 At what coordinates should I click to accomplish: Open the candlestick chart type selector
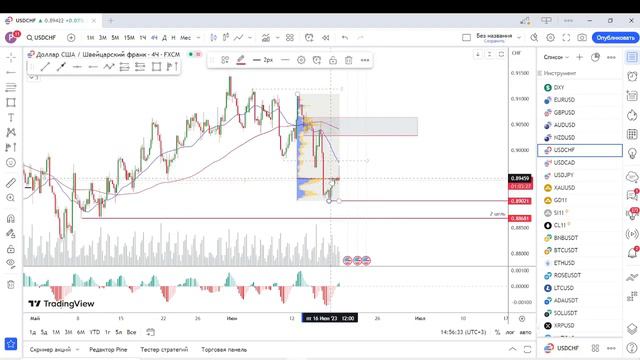(213, 38)
